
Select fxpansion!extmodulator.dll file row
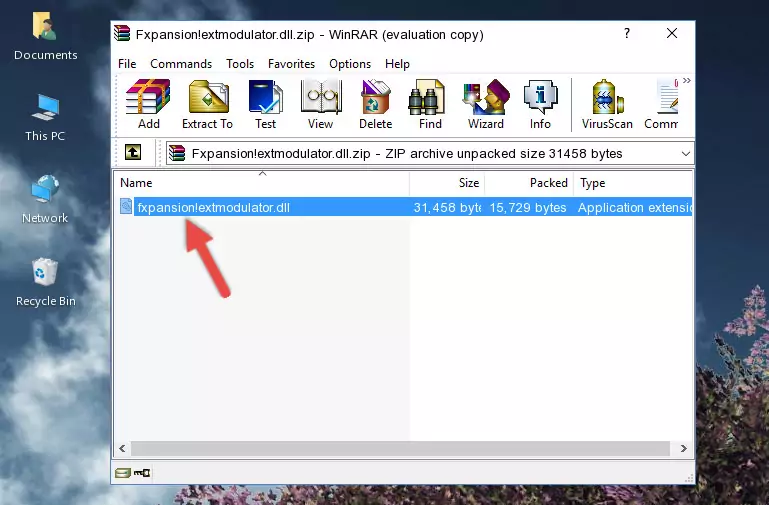pos(405,207)
